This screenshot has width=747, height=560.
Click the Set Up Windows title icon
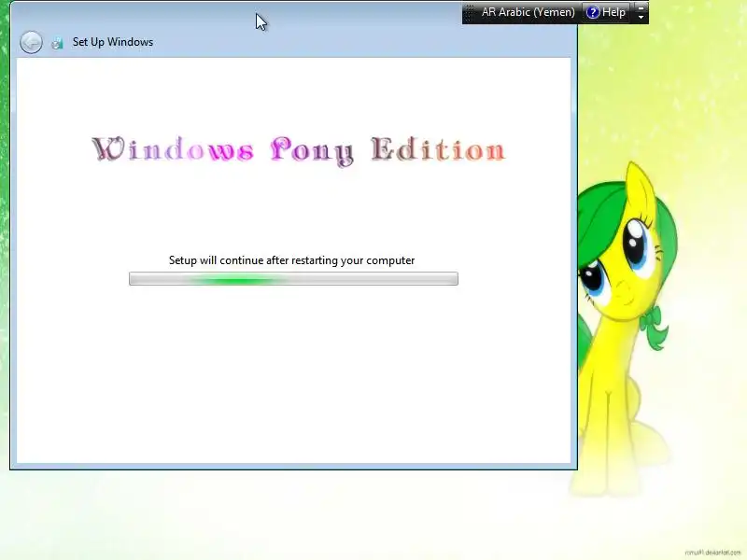[x=57, y=43]
